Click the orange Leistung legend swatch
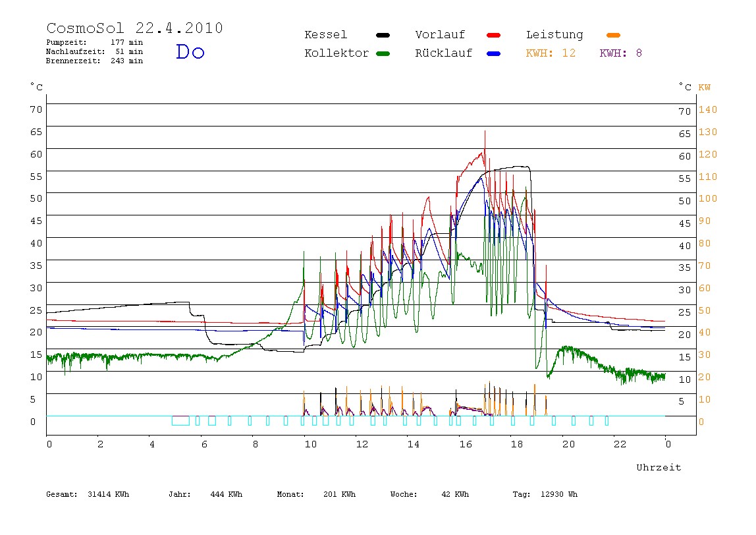Image resolution: width=756 pixels, height=535 pixels. (x=613, y=35)
